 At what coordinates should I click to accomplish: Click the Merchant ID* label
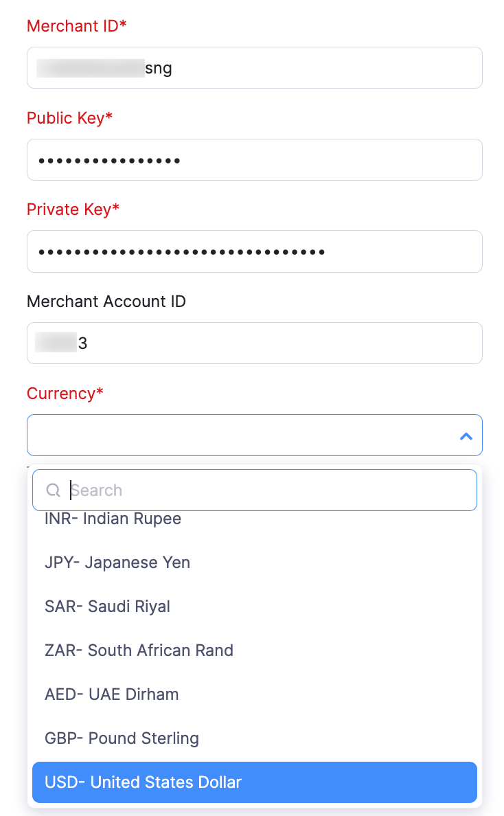pyautogui.click(x=77, y=26)
